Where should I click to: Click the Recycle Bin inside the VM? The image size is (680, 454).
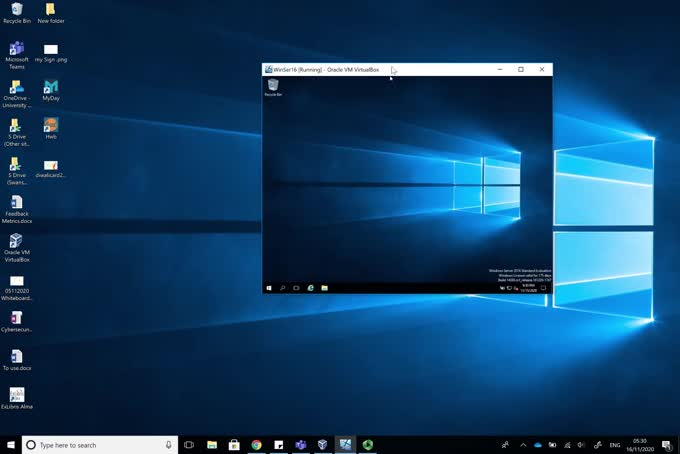[x=273, y=87]
